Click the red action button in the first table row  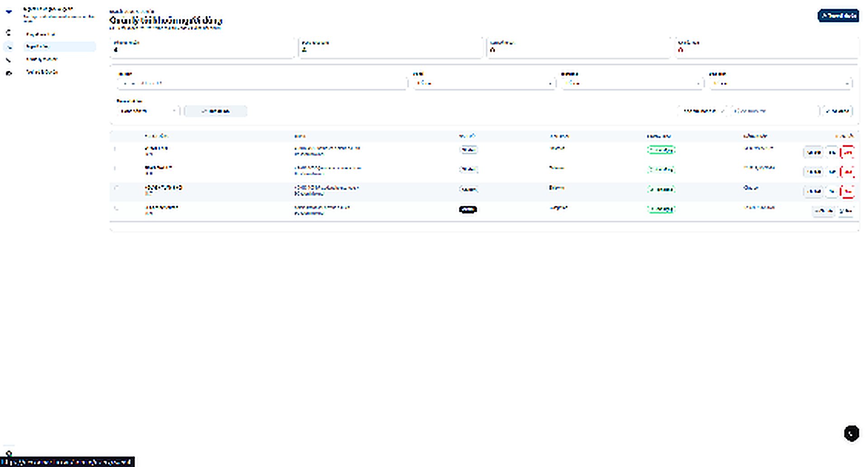847,152
